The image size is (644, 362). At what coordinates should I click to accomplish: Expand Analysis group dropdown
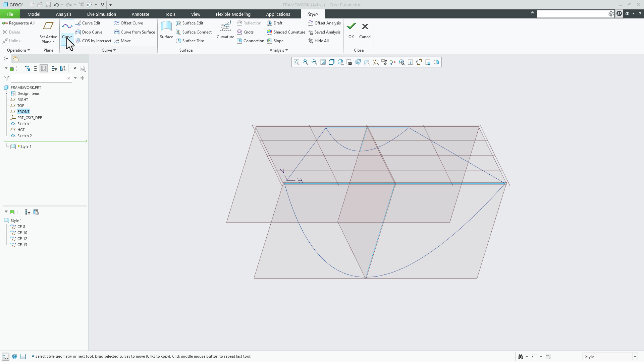(x=279, y=50)
